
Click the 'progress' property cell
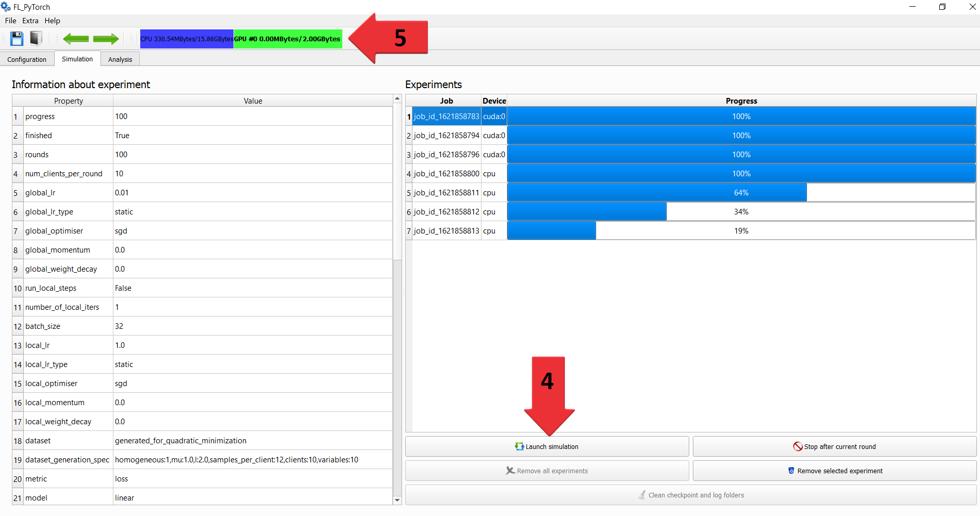(68, 116)
